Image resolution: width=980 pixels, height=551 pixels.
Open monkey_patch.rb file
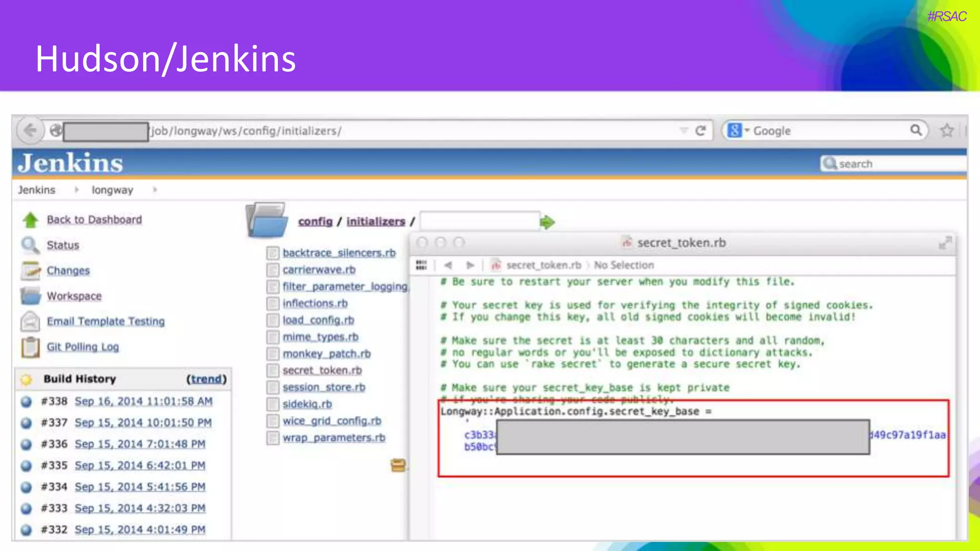[x=326, y=353]
